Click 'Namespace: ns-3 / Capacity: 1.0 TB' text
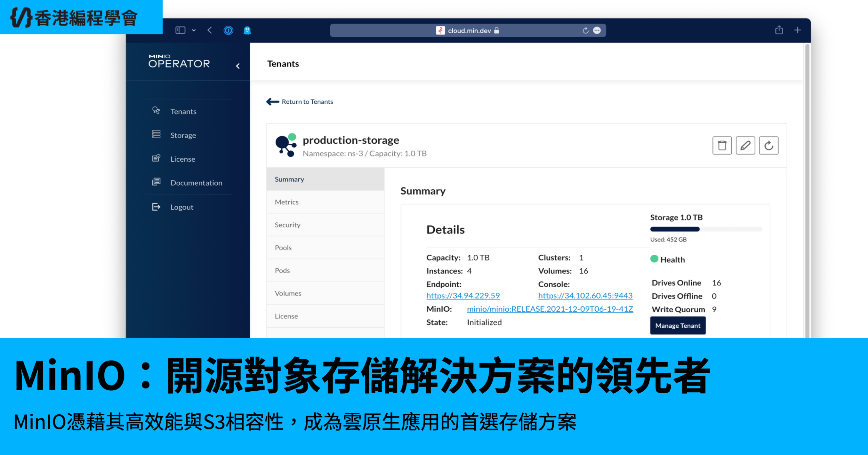Viewport: 868px width, 455px height. click(364, 154)
